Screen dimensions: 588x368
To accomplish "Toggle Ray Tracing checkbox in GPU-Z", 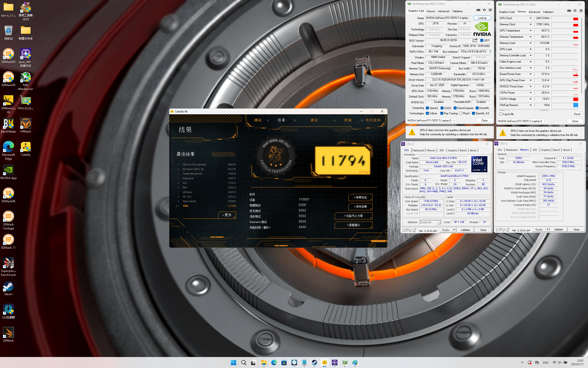I will tap(442, 113).
